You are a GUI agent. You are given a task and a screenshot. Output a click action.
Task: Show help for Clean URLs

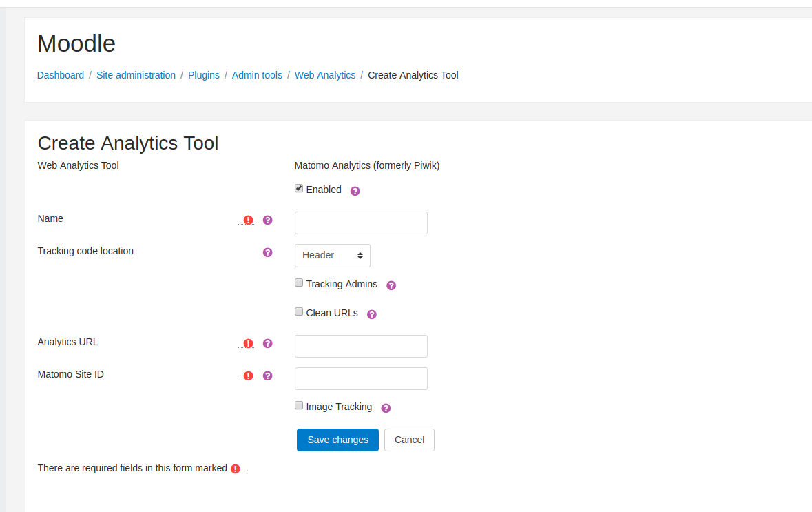point(371,314)
